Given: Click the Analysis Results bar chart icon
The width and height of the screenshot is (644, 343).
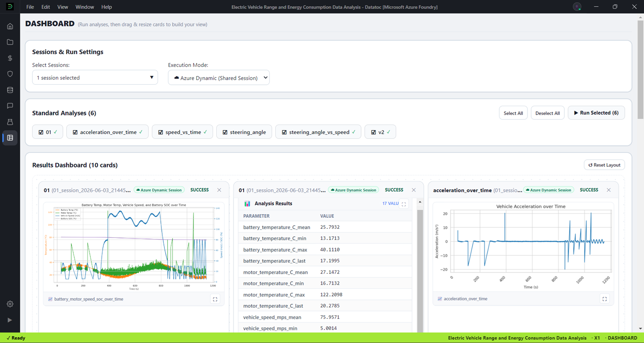Looking at the screenshot, I should point(247,204).
